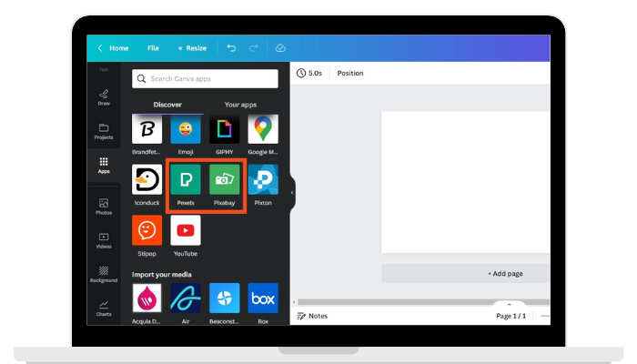Go back with the Home arrow icon
This screenshot has width=637, height=364.
coord(100,48)
